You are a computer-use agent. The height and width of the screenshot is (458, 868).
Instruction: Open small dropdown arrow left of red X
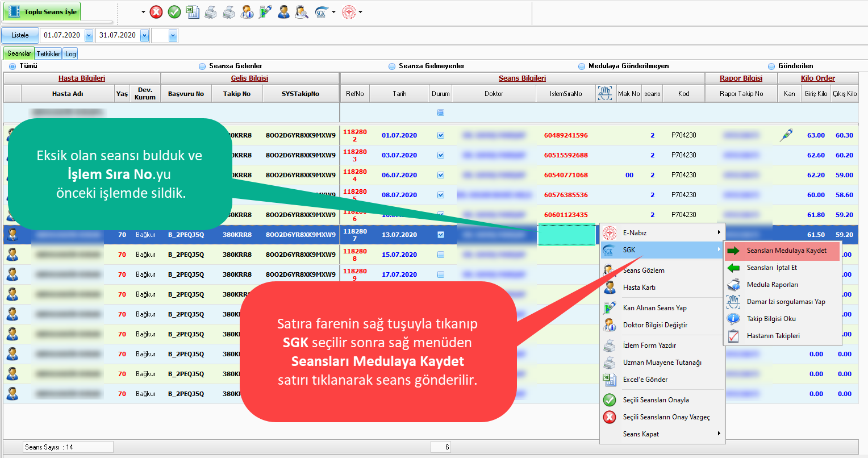tap(143, 12)
